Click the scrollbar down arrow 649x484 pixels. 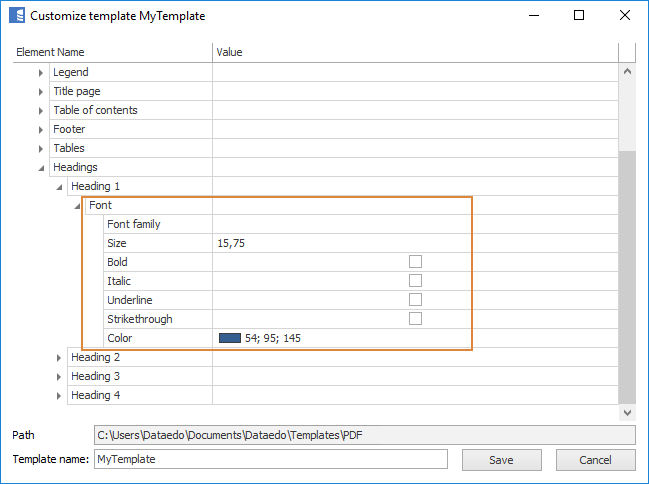[627, 412]
